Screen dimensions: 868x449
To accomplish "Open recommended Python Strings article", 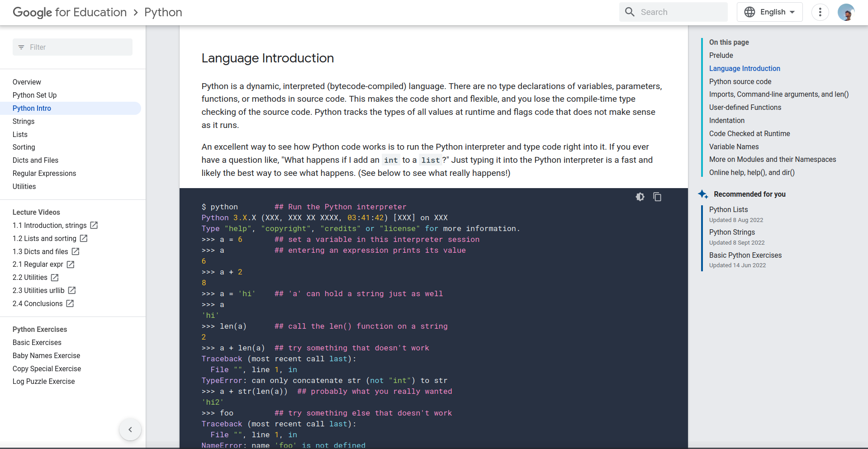I will coord(732,232).
